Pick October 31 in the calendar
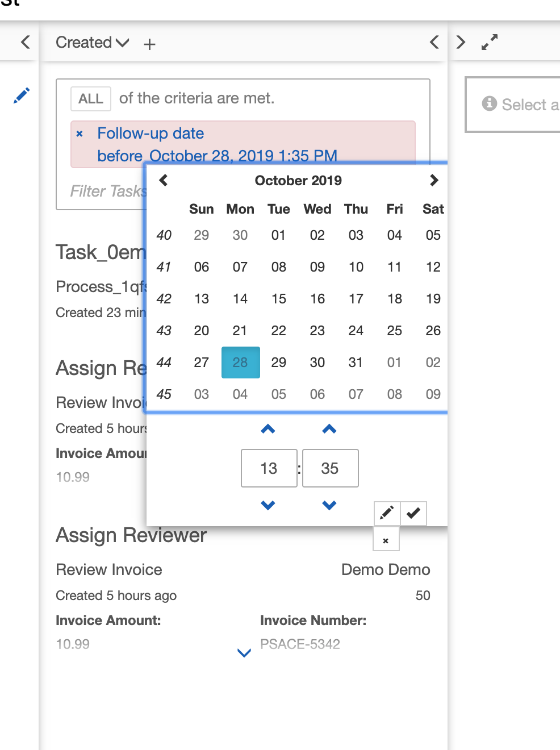 click(x=356, y=363)
